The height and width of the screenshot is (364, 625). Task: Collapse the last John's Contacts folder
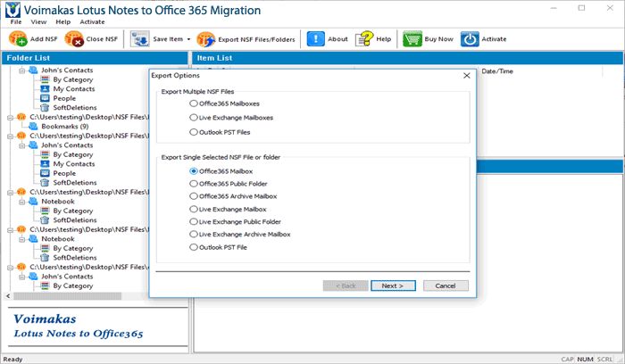pyautogui.click(x=22, y=277)
